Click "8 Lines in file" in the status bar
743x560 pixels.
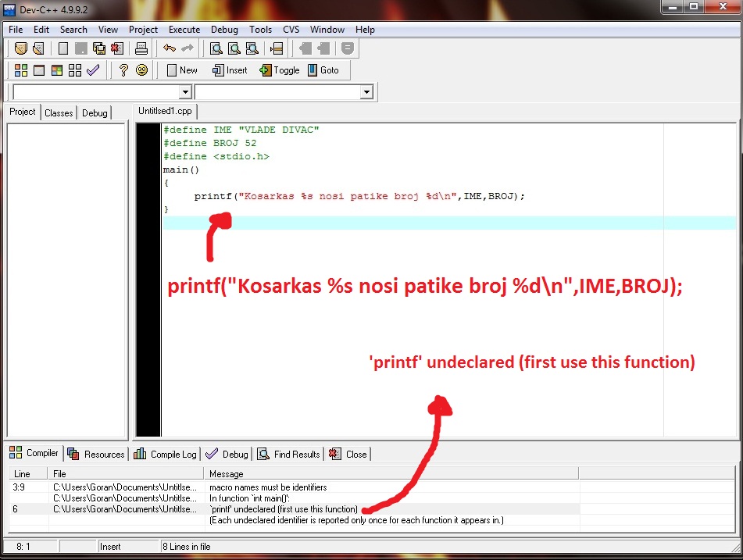click(x=186, y=546)
